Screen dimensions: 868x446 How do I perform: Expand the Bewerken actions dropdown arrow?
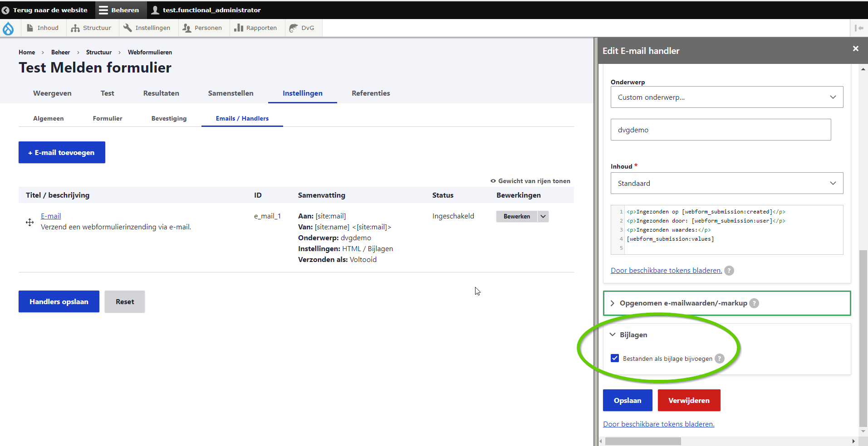tap(543, 217)
